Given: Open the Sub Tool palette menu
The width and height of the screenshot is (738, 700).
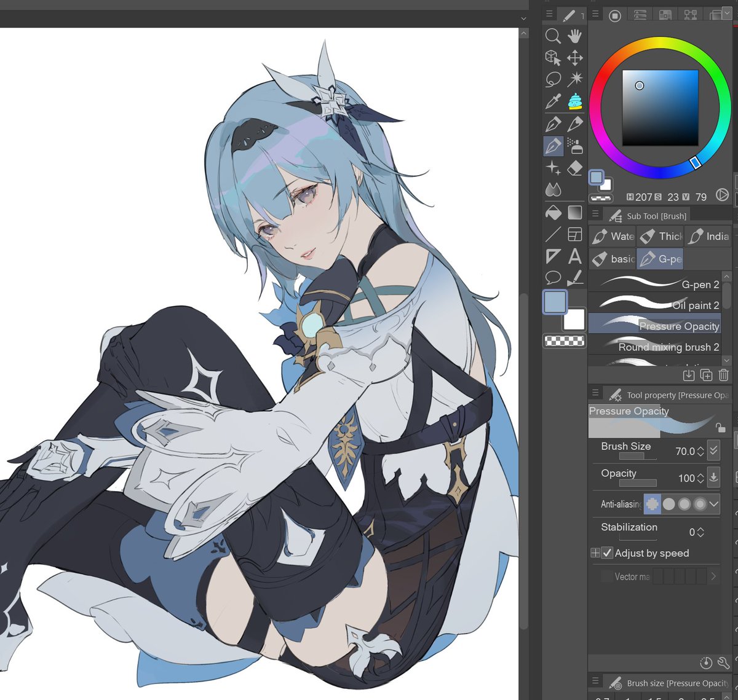Looking at the screenshot, I should click(595, 214).
